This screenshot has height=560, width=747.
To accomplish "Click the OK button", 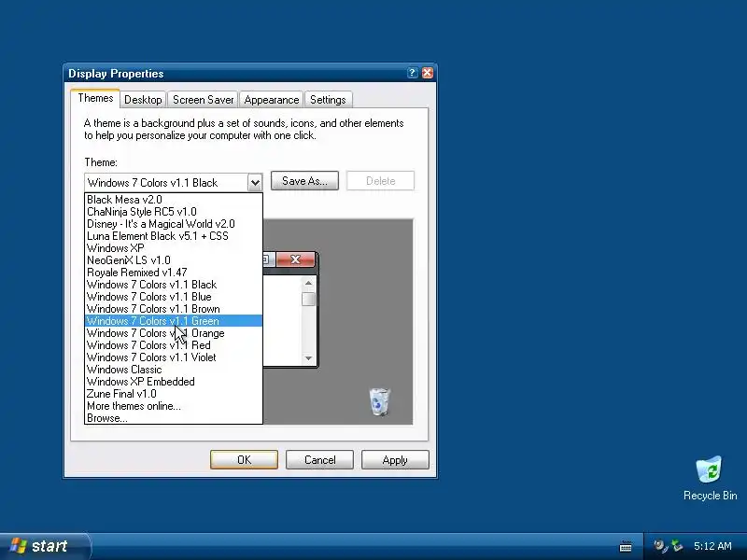I will click(x=244, y=459).
